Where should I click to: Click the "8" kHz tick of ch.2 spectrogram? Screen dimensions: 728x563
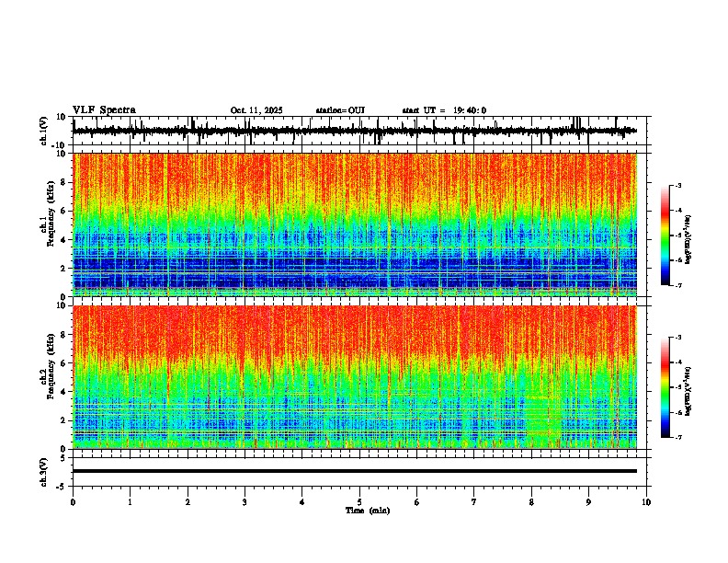click(64, 335)
